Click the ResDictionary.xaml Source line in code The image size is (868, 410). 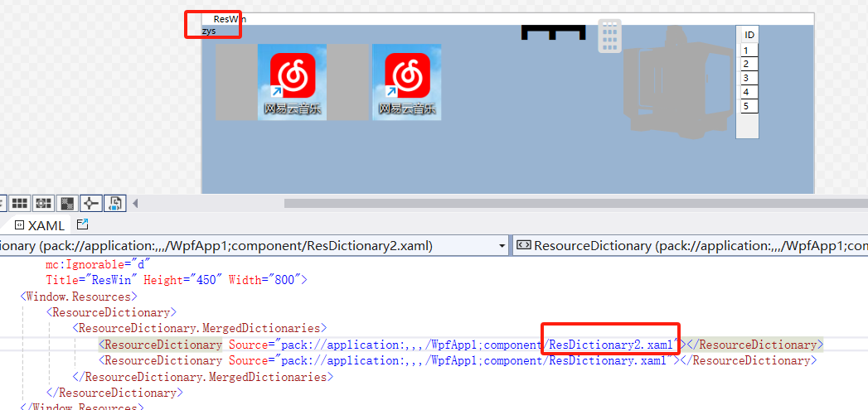point(458,361)
